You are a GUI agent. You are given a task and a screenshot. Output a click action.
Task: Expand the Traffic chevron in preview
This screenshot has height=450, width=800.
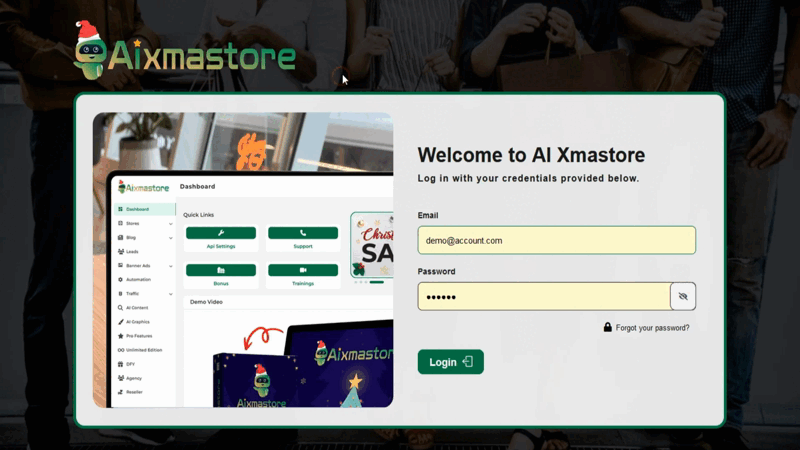pos(170,294)
